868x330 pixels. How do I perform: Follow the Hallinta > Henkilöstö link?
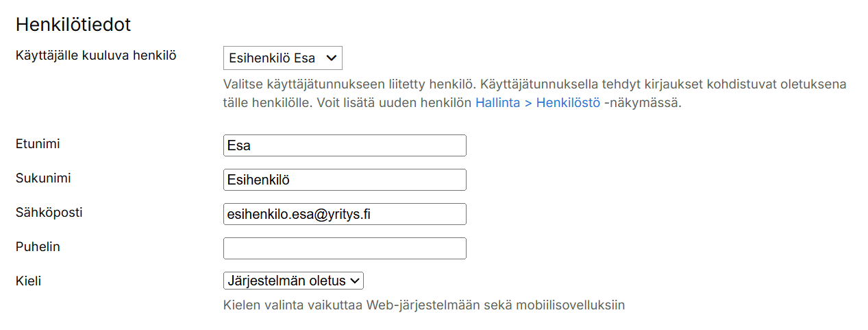click(537, 104)
